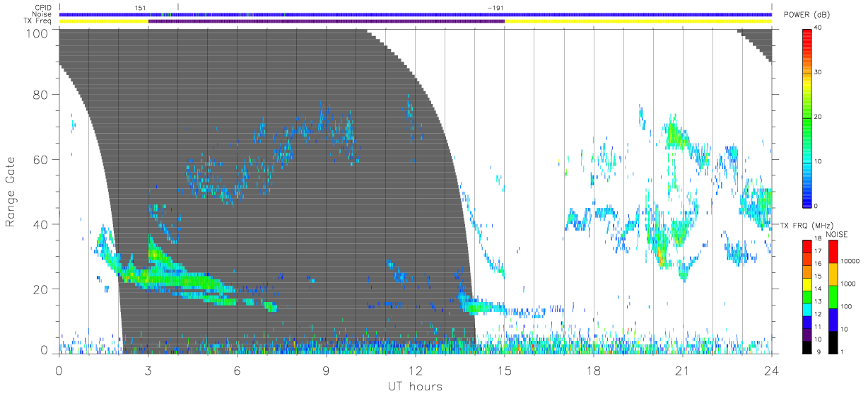The width and height of the screenshot is (868, 401).
Task: Click the y-axis tick label '60'
Action: (x=42, y=160)
